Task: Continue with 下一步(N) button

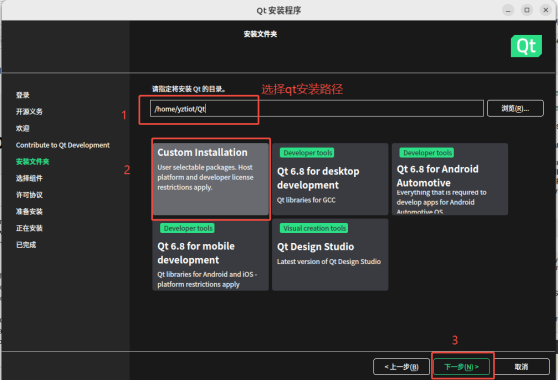Action: click(461, 367)
